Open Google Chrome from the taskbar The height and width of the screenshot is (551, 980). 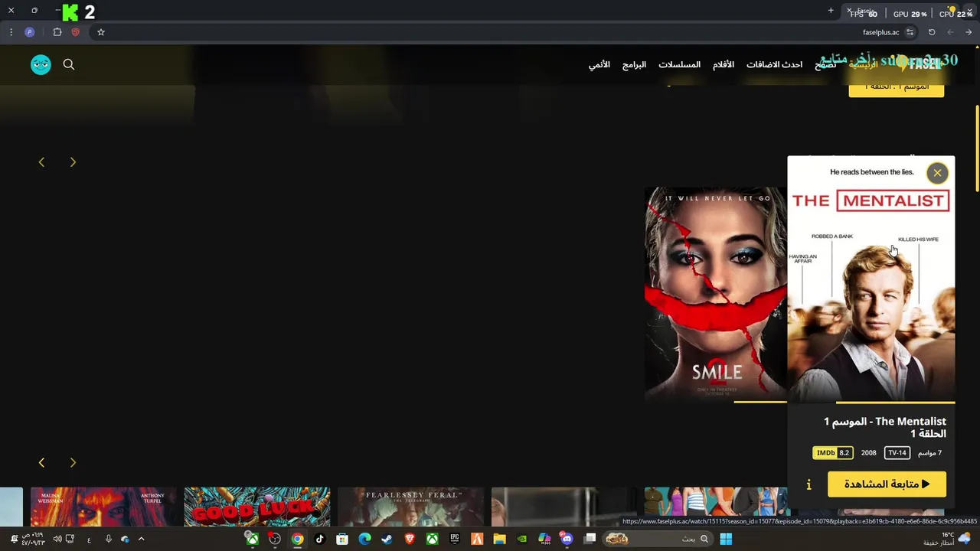click(297, 539)
